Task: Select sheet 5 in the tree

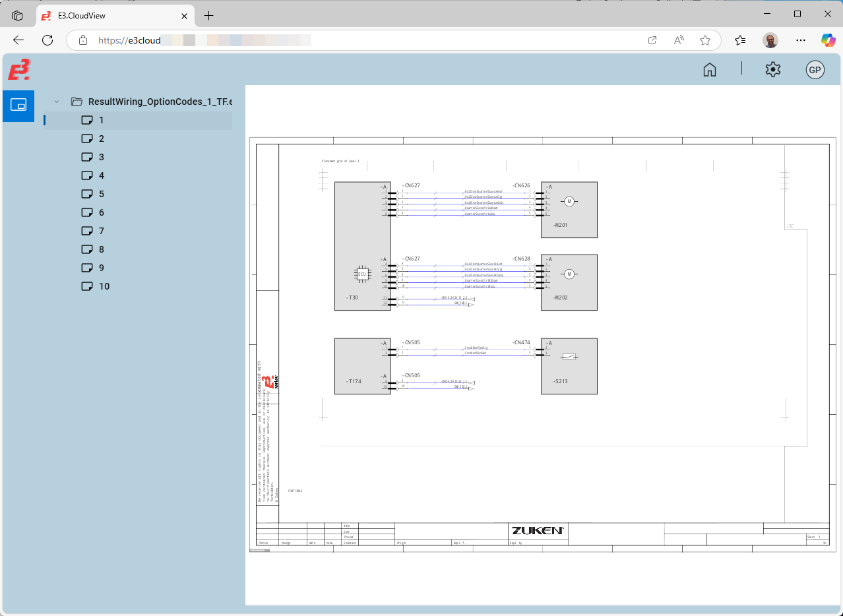Action: point(101,194)
